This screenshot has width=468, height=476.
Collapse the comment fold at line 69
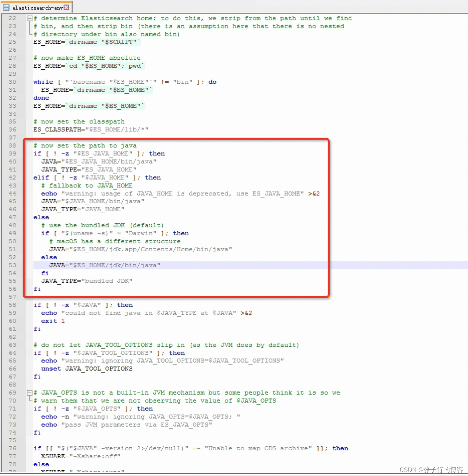tap(29, 393)
